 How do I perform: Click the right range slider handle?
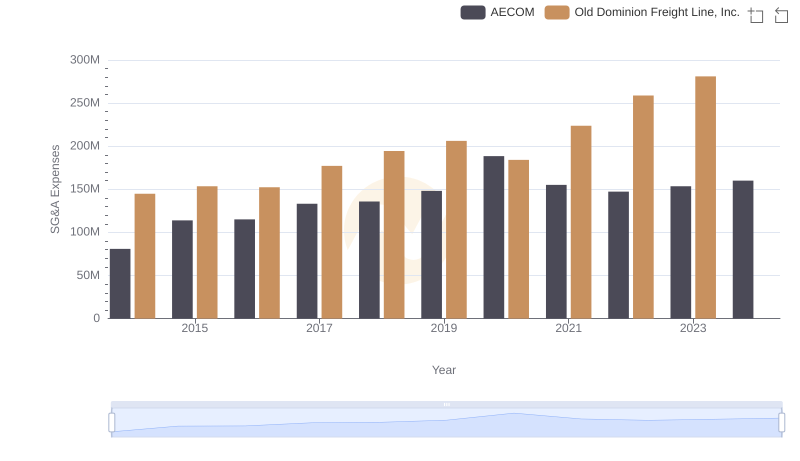coord(781,423)
